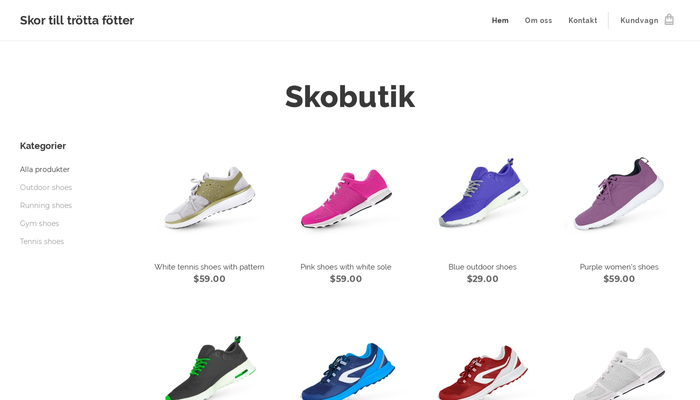
Task: Select the Alla produkter category
Action: pyautogui.click(x=45, y=170)
